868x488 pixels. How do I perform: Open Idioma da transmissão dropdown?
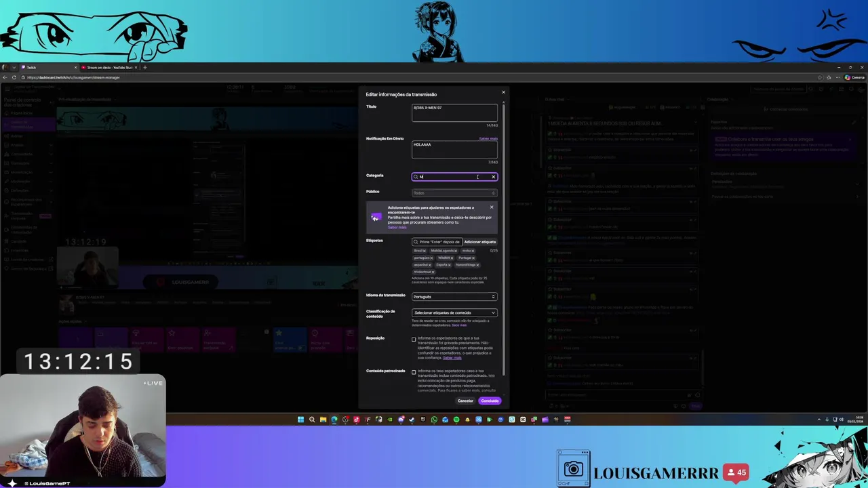coord(454,297)
